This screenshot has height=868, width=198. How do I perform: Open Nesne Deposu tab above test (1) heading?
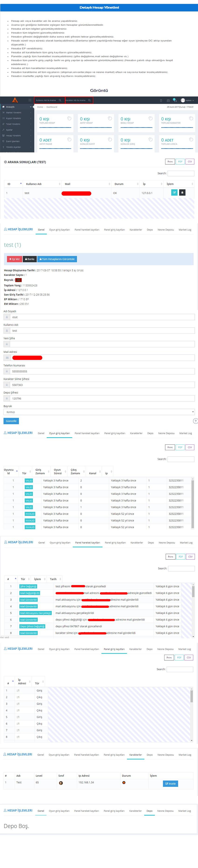[165, 230]
